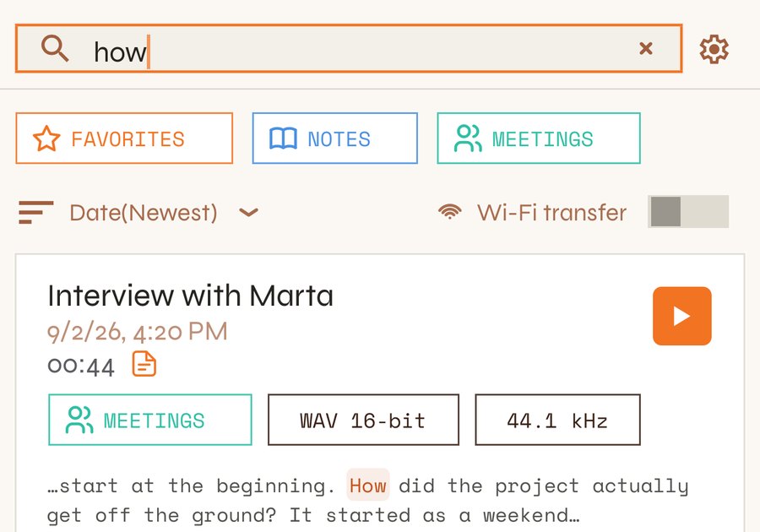The width and height of the screenshot is (760, 532).
Task: Click the transcript snippet "get off the ground?"
Action: point(161,515)
